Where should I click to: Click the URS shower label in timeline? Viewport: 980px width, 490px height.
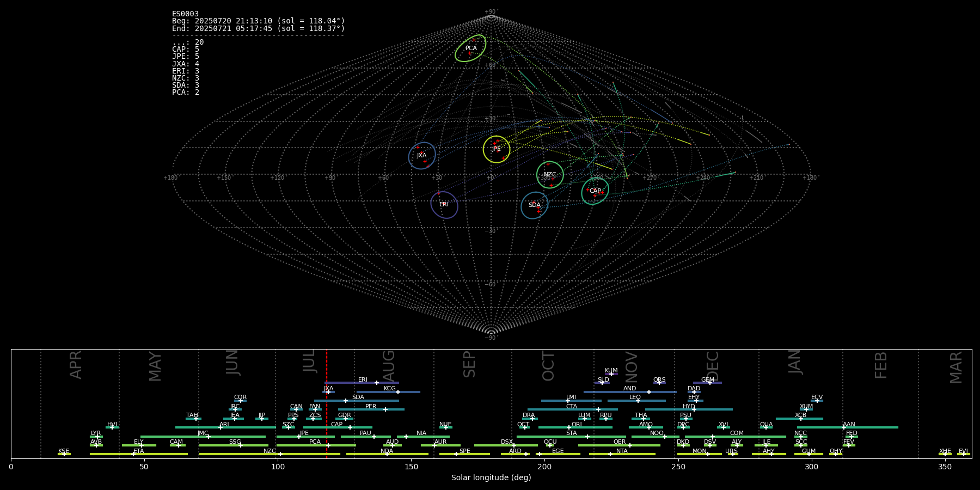point(731,451)
